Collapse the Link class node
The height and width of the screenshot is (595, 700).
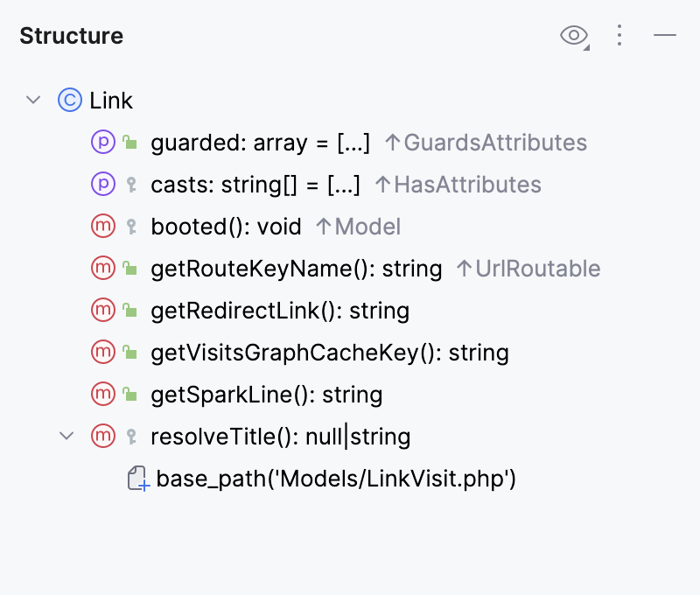[33, 100]
